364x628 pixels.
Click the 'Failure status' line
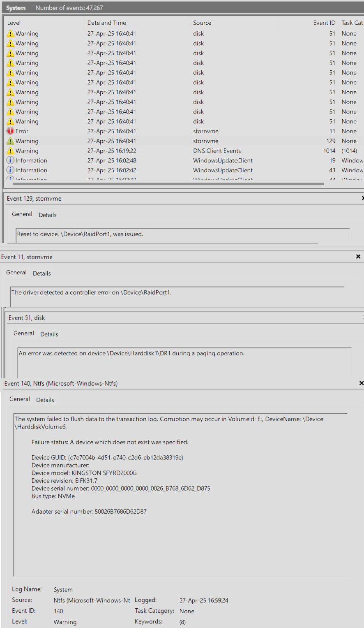click(x=110, y=442)
